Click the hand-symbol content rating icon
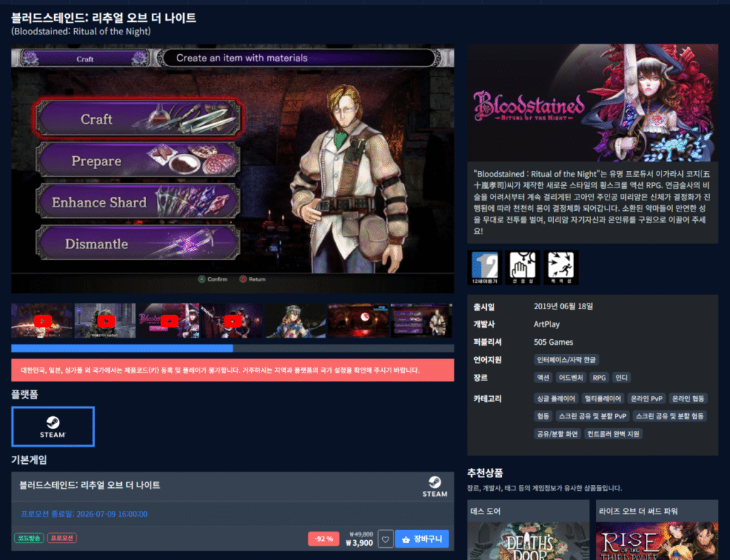This screenshot has width=730, height=560. [523, 267]
